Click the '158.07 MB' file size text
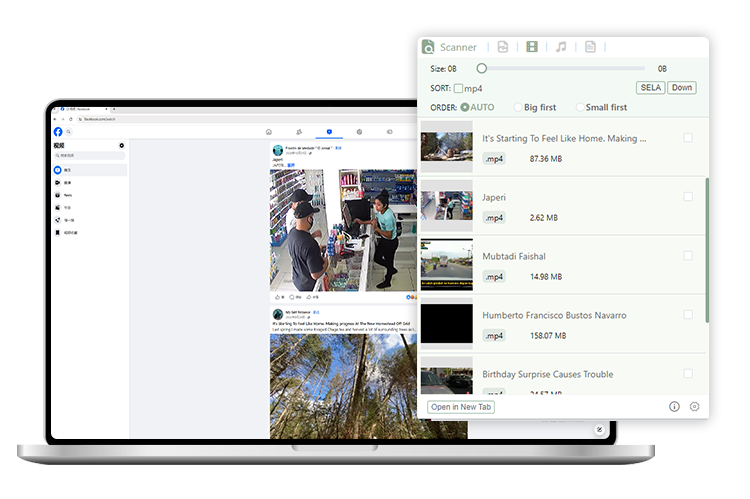The height and width of the screenshot is (499, 750). pos(548,335)
